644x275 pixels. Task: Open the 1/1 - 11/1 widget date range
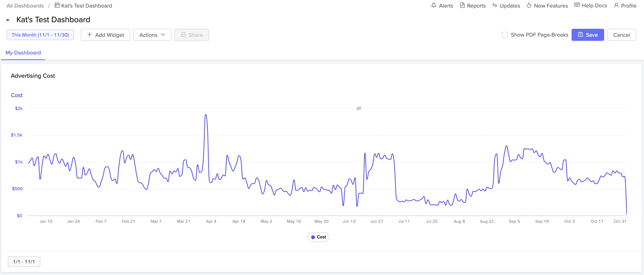[24, 262]
